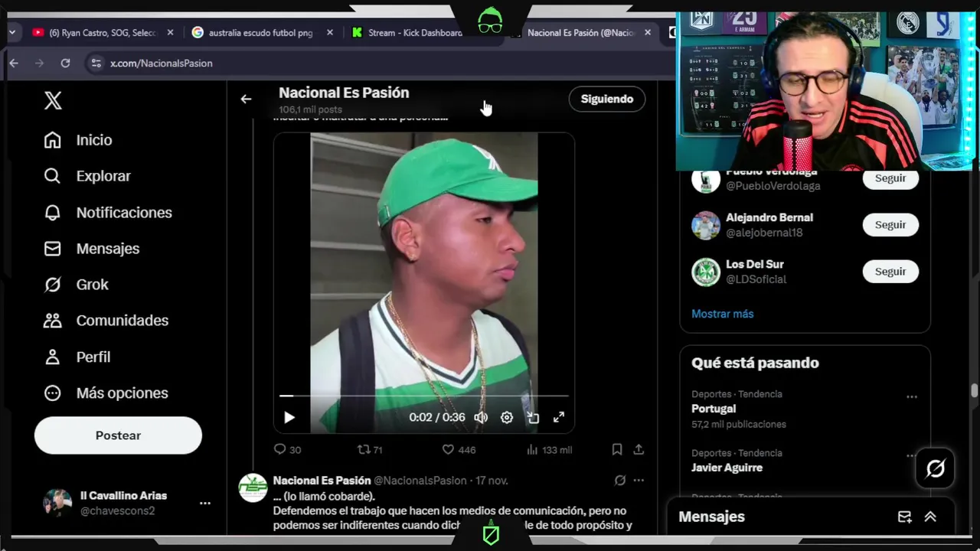Follow Los Del Sur with Seguir
The width and height of the screenshot is (980, 551).
click(x=890, y=272)
